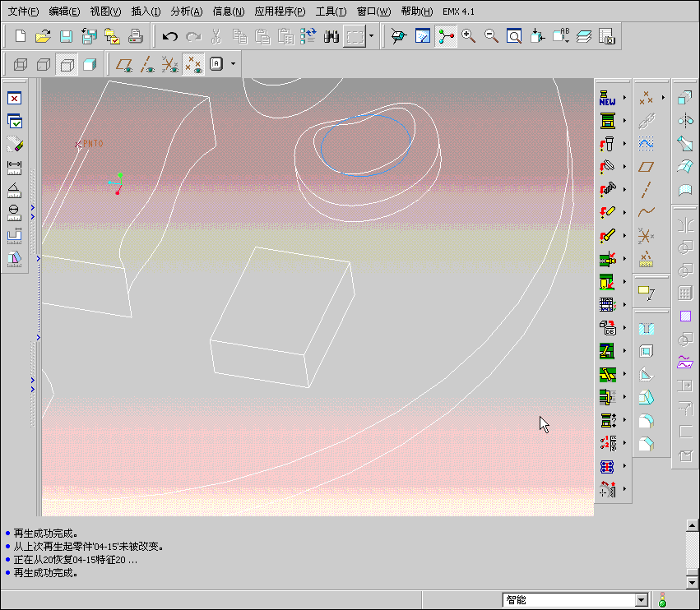Expand the selection box tool dropdown arrow
Viewport: 700px width, 610px height.
click(371, 36)
